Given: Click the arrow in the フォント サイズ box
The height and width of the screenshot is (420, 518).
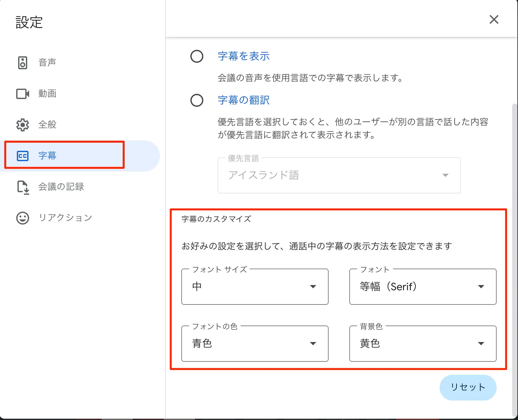Looking at the screenshot, I should point(313,287).
